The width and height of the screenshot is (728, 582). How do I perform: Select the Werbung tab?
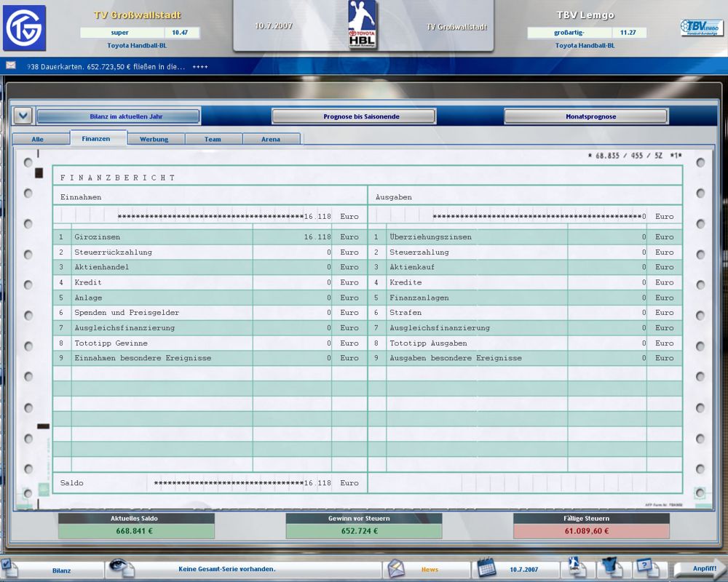coord(154,139)
